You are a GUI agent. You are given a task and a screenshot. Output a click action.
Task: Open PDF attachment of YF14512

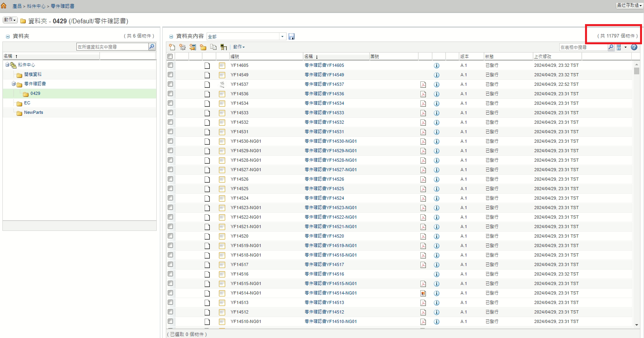click(x=423, y=312)
